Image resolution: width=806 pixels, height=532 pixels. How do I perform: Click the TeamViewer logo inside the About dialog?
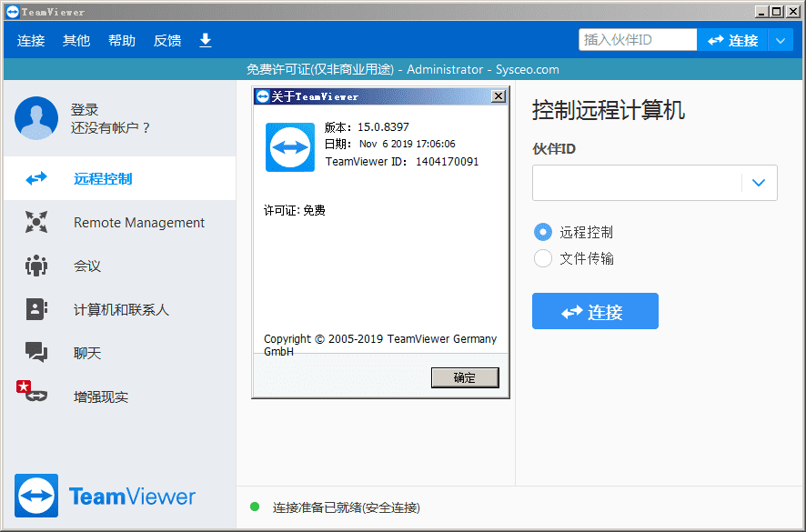(290, 147)
